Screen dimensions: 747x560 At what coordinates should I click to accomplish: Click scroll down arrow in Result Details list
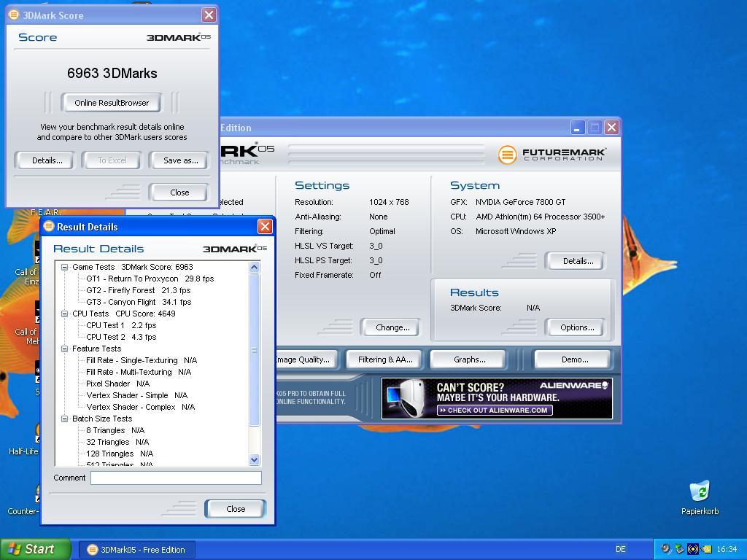click(x=255, y=459)
